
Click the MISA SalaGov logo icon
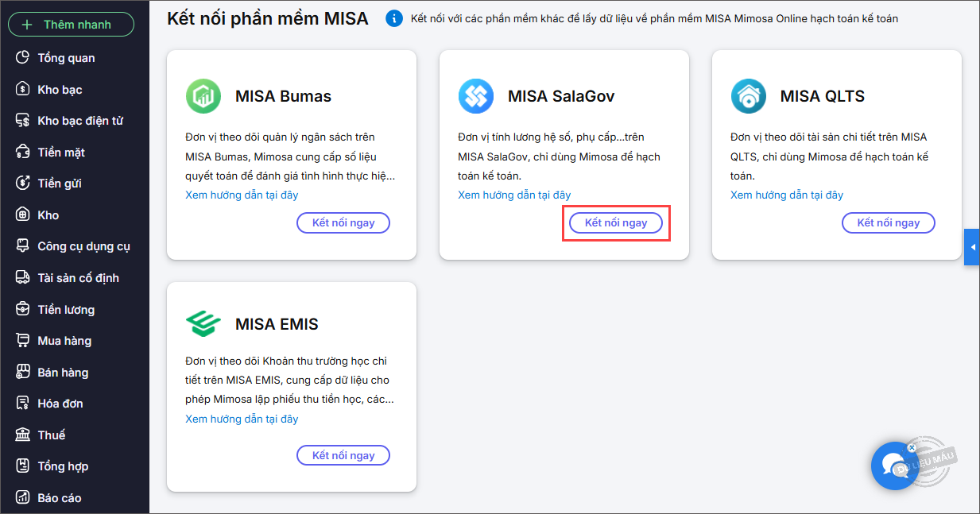(x=476, y=96)
